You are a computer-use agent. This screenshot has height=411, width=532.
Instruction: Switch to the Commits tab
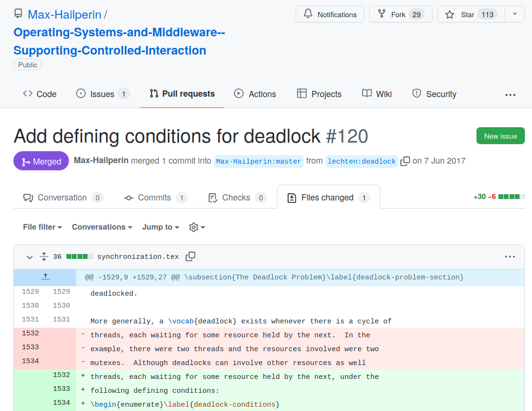pyautogui.click(x=155, y=198)
